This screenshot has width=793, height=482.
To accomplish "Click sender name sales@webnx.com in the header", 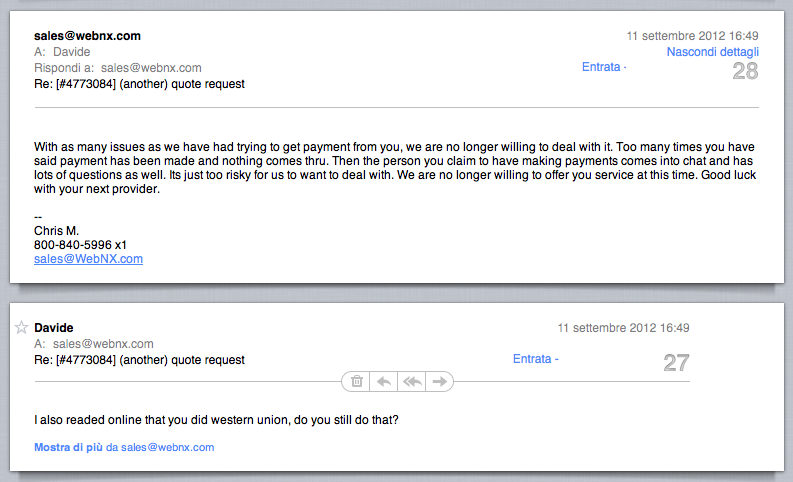I will [x=87, y=36].
